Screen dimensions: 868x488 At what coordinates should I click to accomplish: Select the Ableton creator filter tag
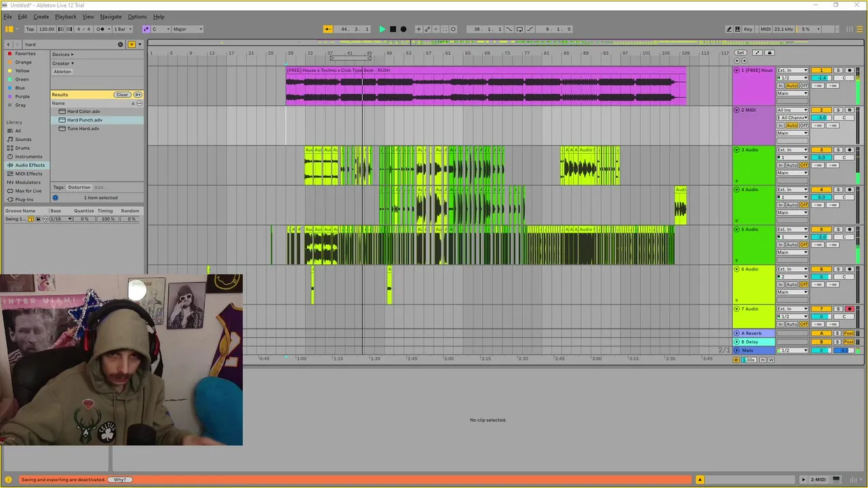tap(62, 71)
